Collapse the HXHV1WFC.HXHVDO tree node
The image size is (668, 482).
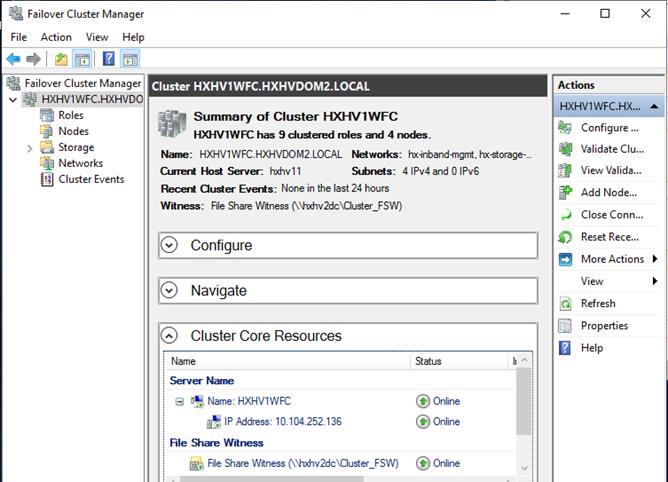[13, 100]
